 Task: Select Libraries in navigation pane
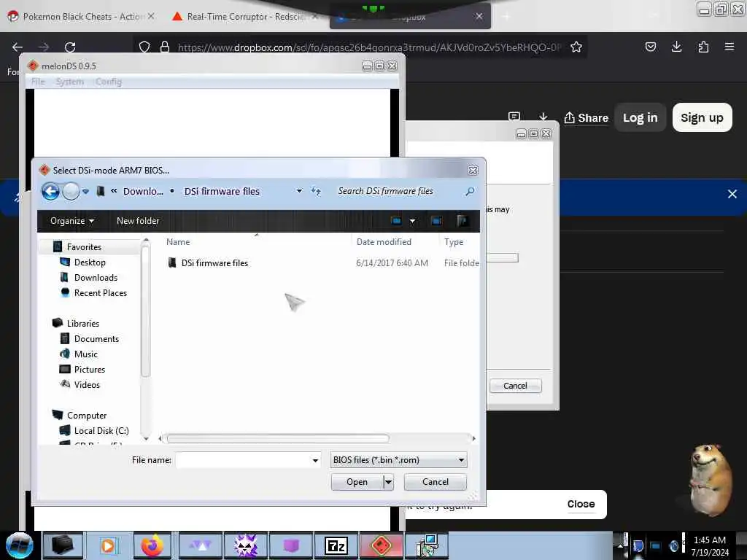coord(83,323)
